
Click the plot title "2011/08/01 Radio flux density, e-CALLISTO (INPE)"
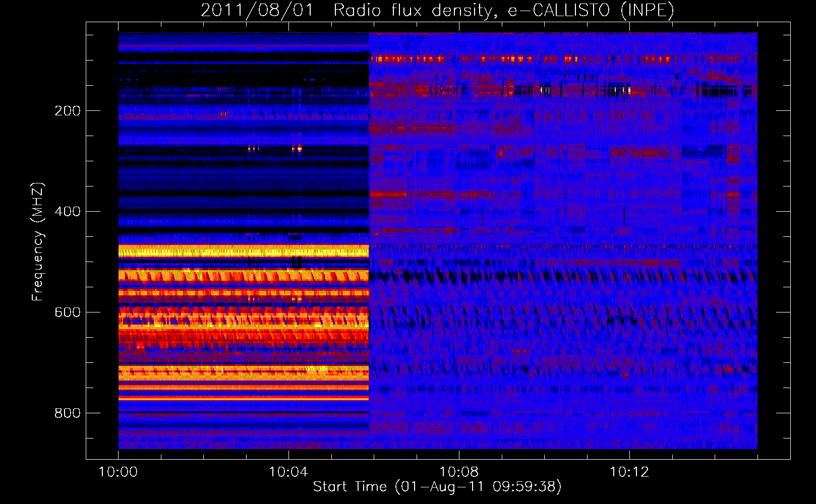pyautogui.click(x=437, y=11)
